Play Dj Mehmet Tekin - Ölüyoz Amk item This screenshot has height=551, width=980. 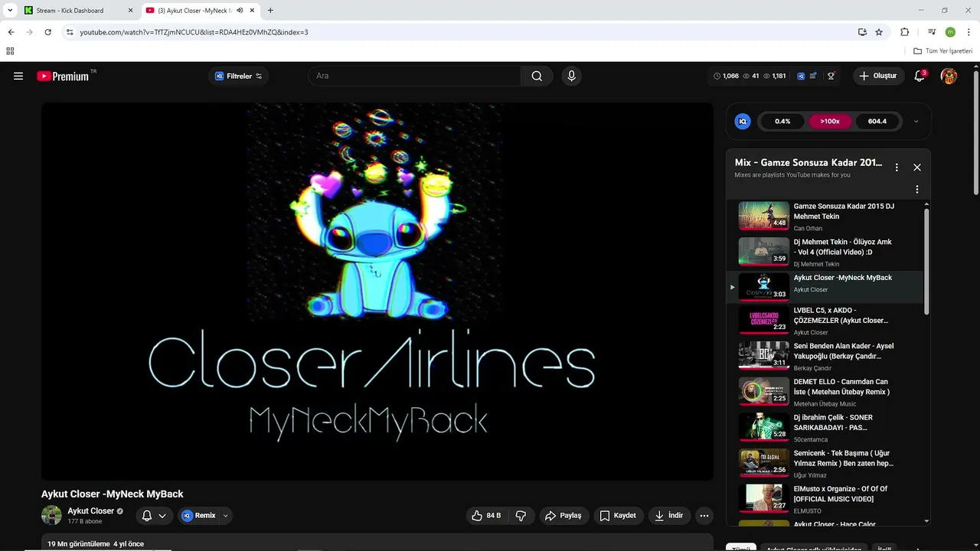pyautogui.click(x=825, y=252)
